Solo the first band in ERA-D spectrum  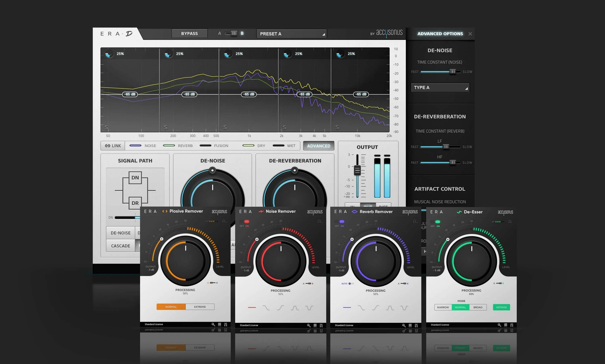[x=106, y=127]
